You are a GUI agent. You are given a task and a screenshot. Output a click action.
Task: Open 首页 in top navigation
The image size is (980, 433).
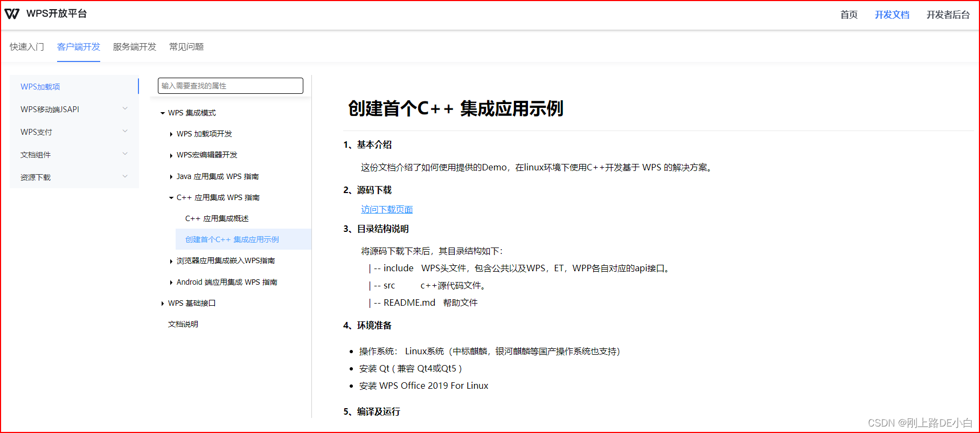click(849, 15)
